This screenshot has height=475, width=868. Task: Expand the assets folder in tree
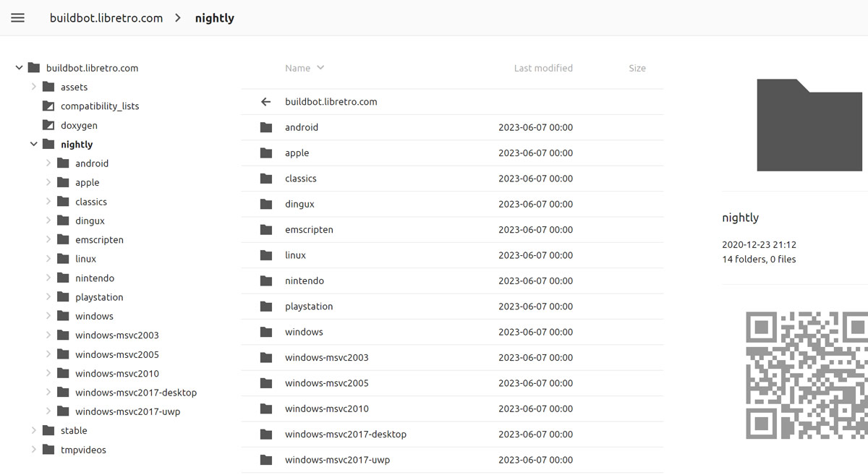33,87
